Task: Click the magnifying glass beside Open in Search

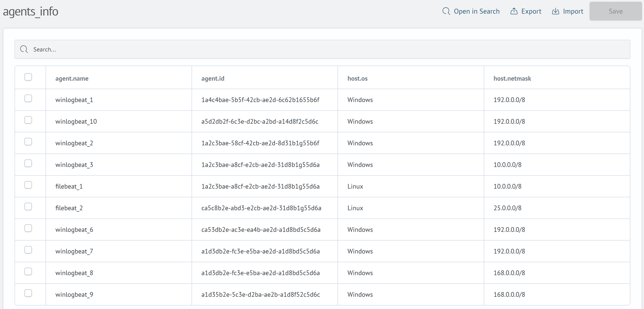Action: tap(446, 11)
